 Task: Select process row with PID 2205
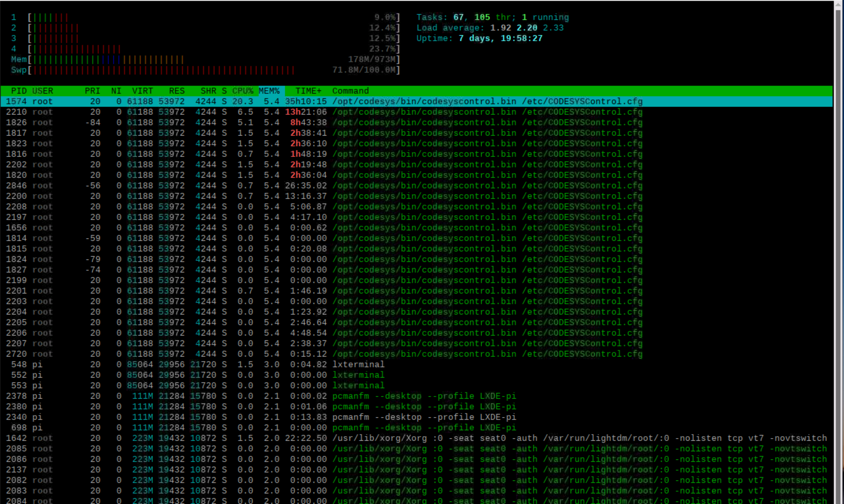(416, 322)
